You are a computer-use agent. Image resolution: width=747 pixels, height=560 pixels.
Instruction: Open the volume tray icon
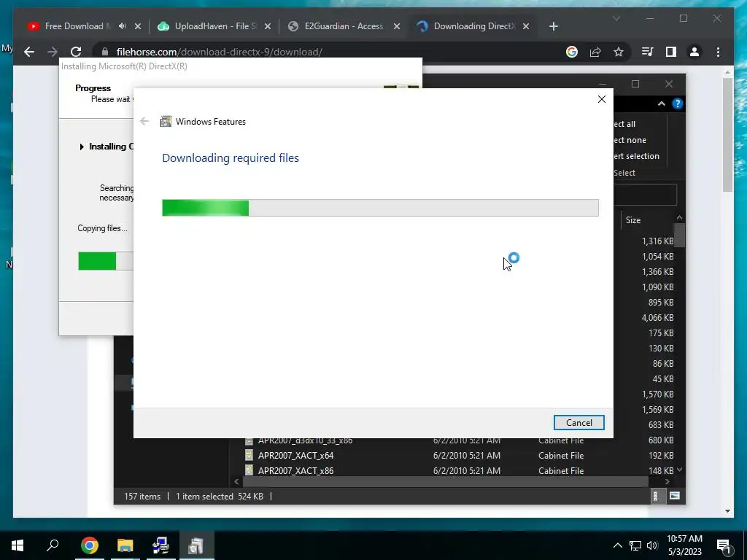[x=652, y=545]
